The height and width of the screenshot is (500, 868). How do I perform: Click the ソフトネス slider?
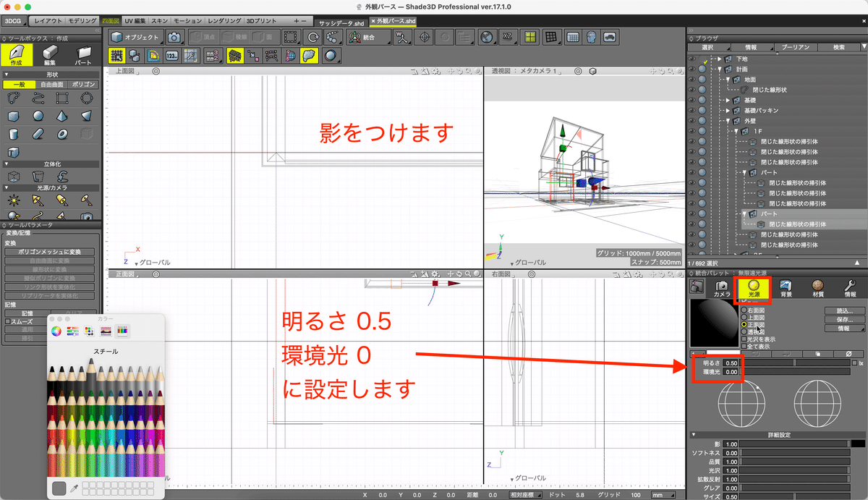coord(795,453)
